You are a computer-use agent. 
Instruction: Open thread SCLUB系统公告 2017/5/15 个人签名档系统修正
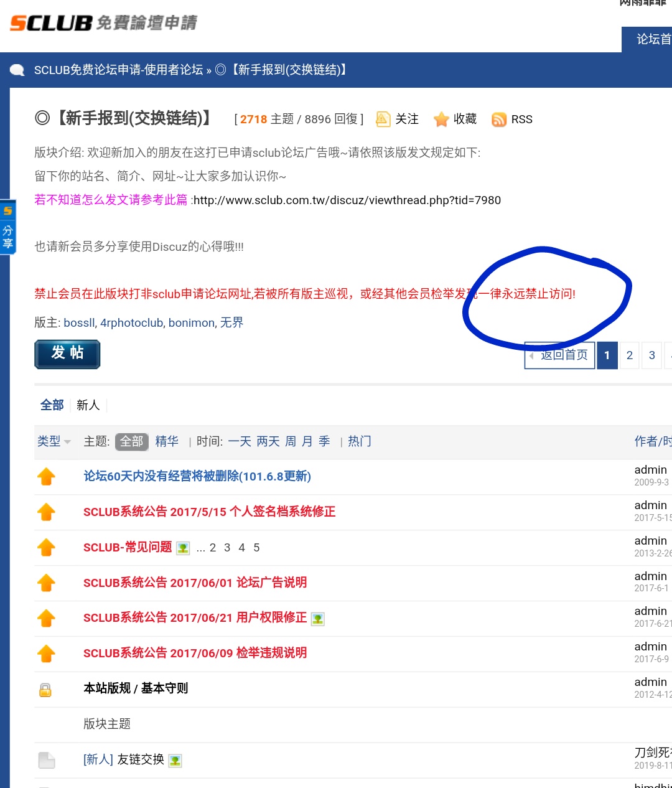[209, 512]
